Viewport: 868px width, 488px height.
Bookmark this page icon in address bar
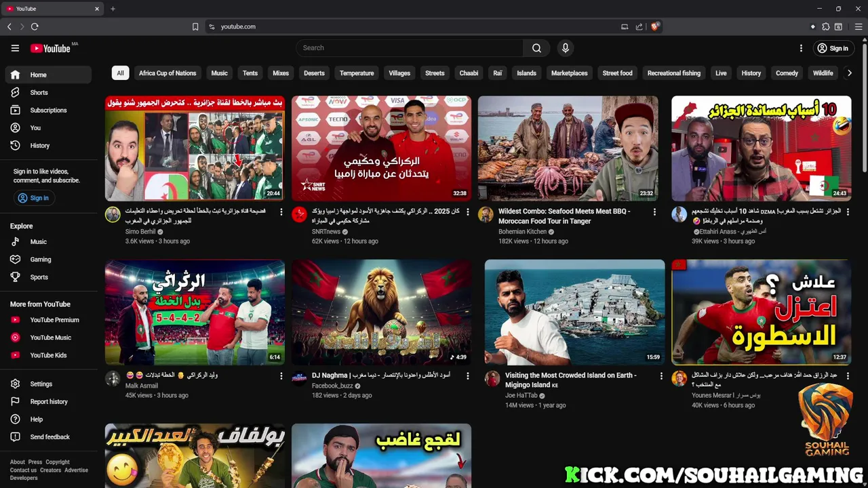195,26
